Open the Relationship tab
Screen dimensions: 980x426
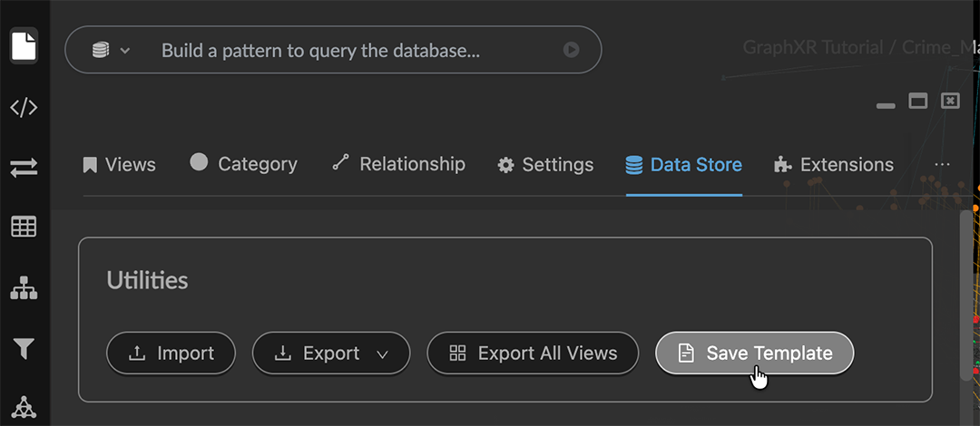398,164
